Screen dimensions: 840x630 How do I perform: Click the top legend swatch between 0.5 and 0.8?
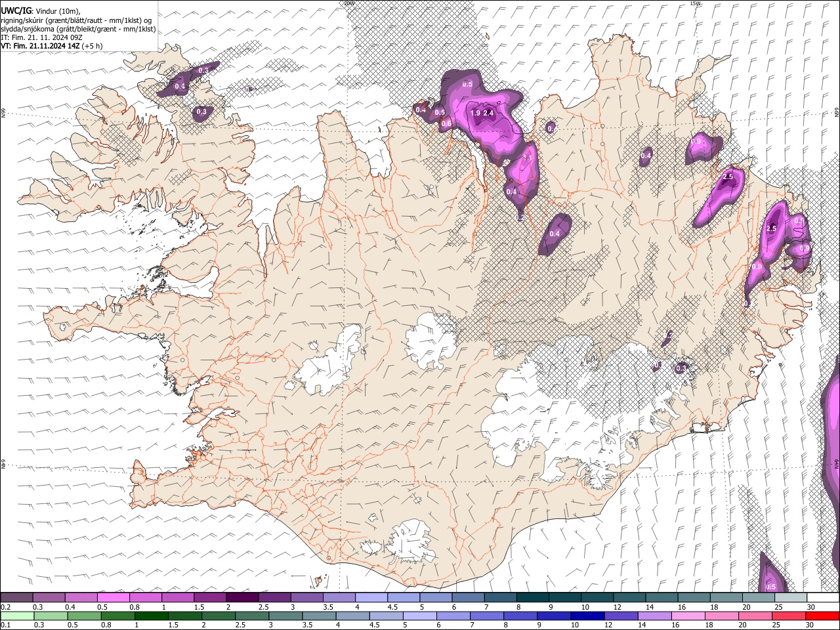pos(114,597)
